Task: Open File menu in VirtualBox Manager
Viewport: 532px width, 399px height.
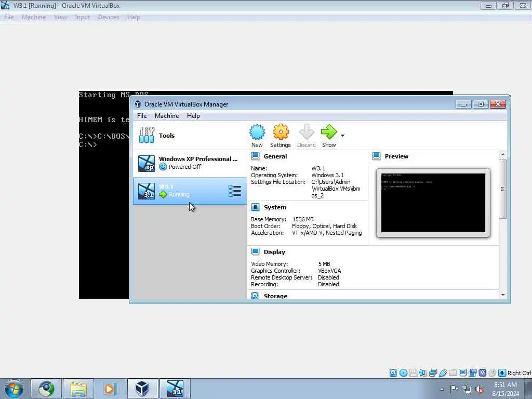Action: 142,116
